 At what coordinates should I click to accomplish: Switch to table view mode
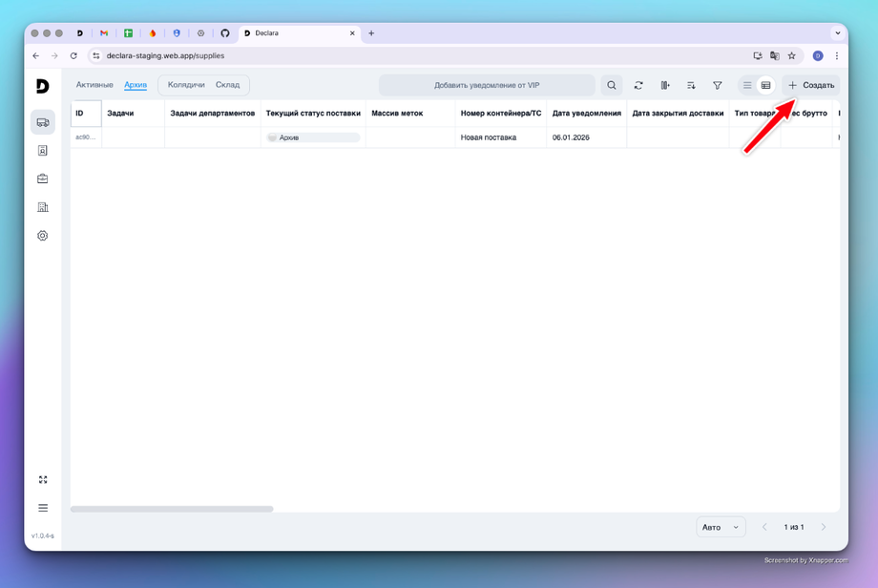tap(765, 85)
